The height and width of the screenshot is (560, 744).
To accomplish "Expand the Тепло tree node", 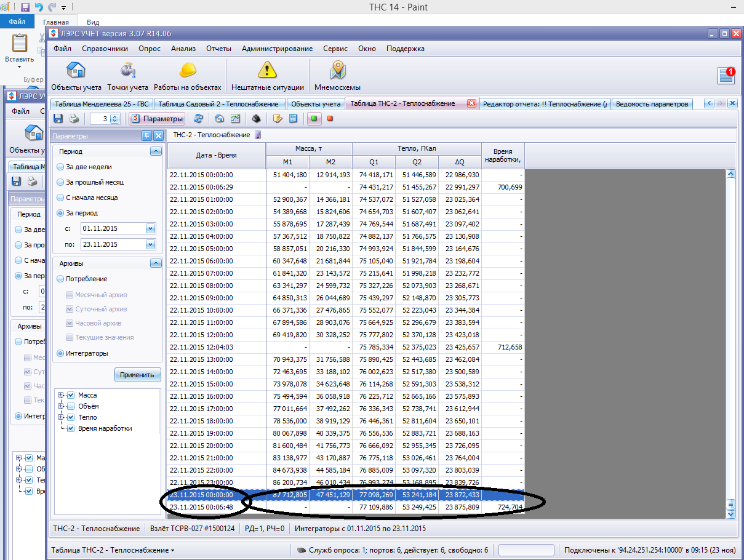I will pyautogui.click(x=61, y=417).
